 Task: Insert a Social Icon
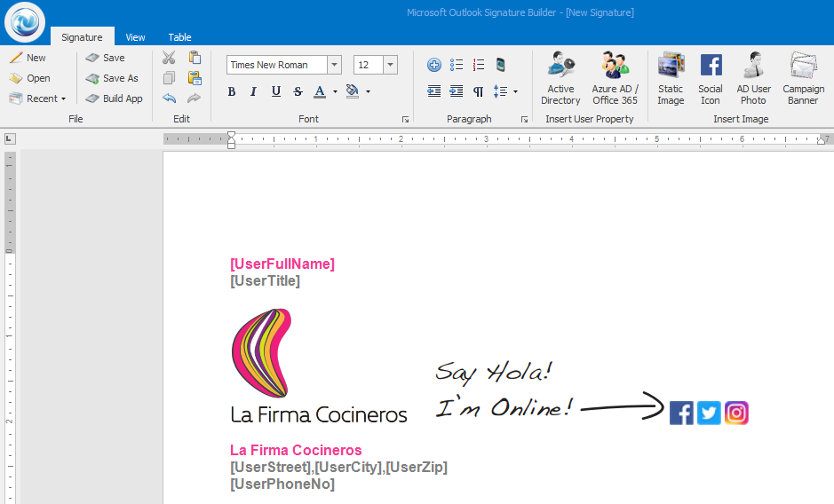click(711, 78)
